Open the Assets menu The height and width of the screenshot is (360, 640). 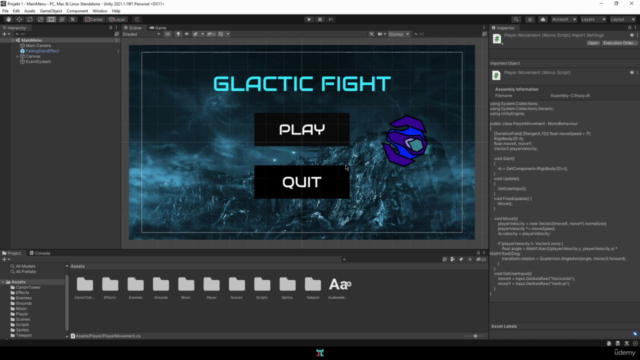pos(30,11)
